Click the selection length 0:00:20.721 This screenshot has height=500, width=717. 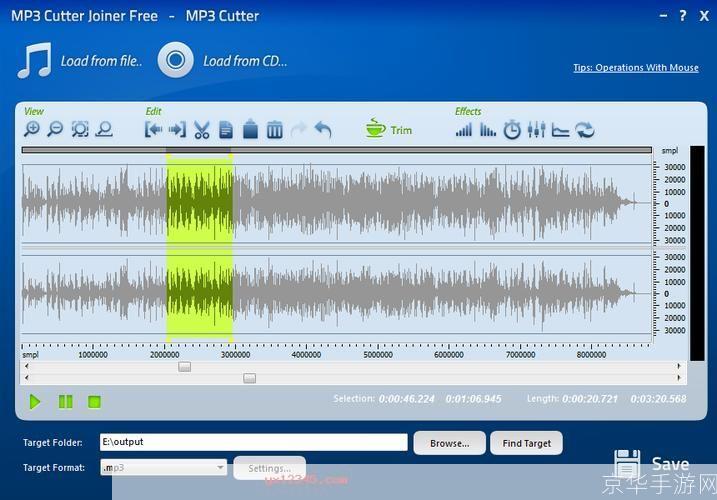pyautogui.click(x=590, y=399)
